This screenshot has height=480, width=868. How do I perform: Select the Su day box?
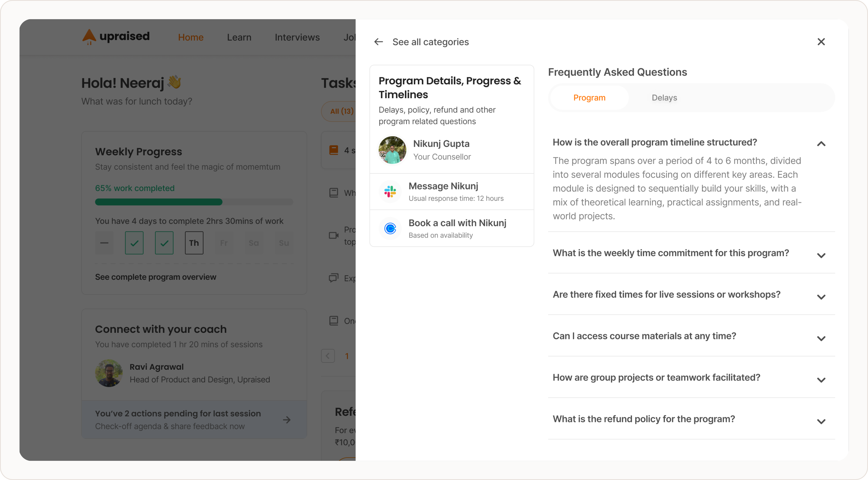(x=284, y=243)
